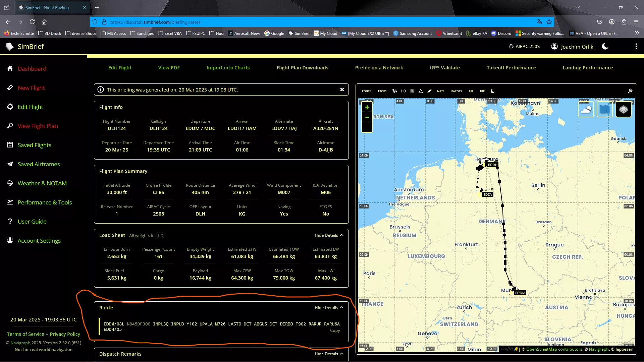The image size is (644, 362).
Task: Dismiss the briefing generated notice
Action: tap(342, 90)
